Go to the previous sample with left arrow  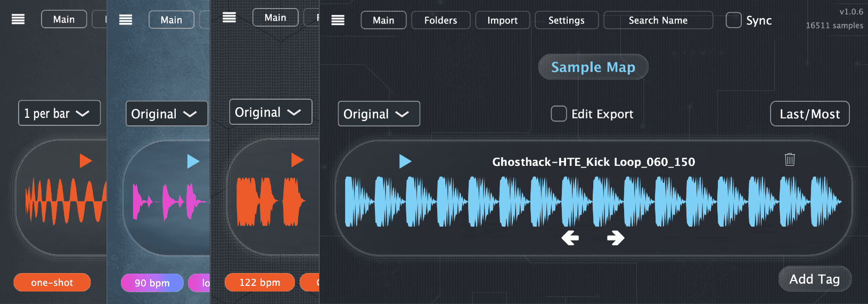(x=570, y=238)
